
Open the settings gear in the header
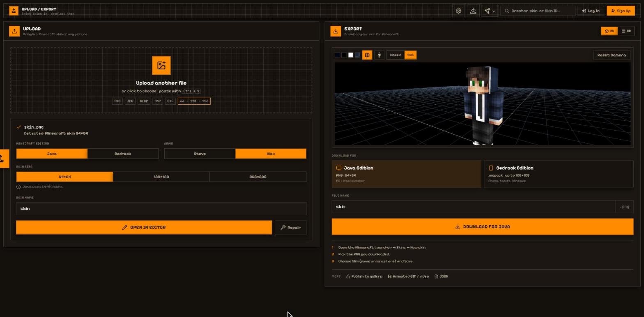(458, 11)
